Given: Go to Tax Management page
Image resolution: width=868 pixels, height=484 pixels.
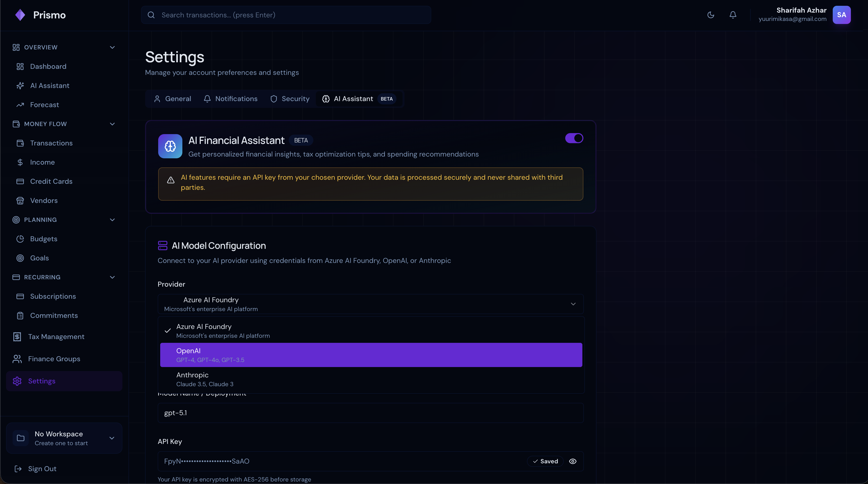Looking at the screenshot, I should point(56,337).
